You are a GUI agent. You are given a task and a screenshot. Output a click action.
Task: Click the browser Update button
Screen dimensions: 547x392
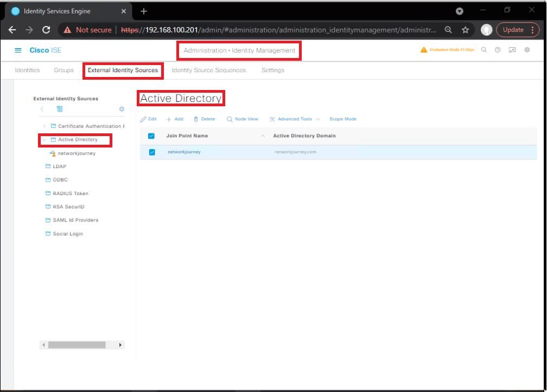(x=513, y=30)
